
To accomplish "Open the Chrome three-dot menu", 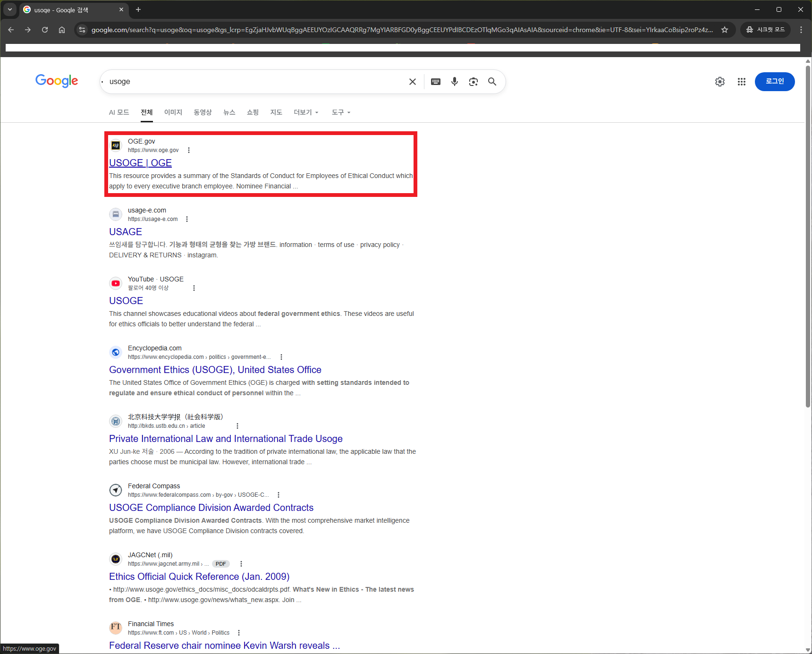I will click(x=801, y=30).
